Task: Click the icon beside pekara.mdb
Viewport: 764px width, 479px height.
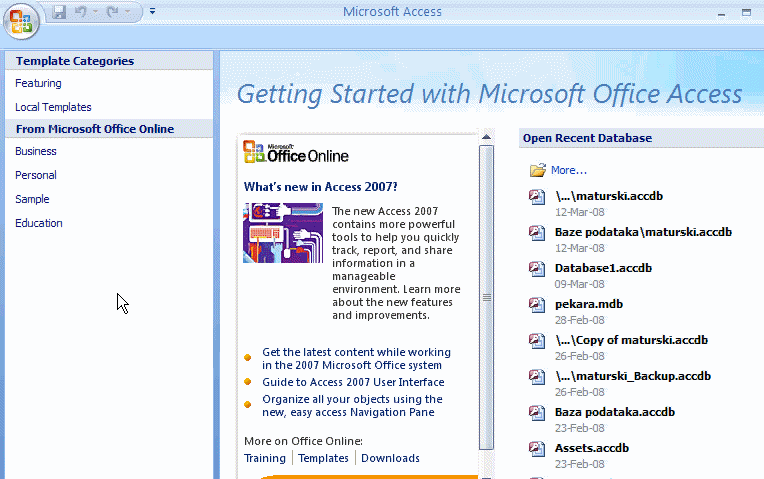Action: coord(537,305)
